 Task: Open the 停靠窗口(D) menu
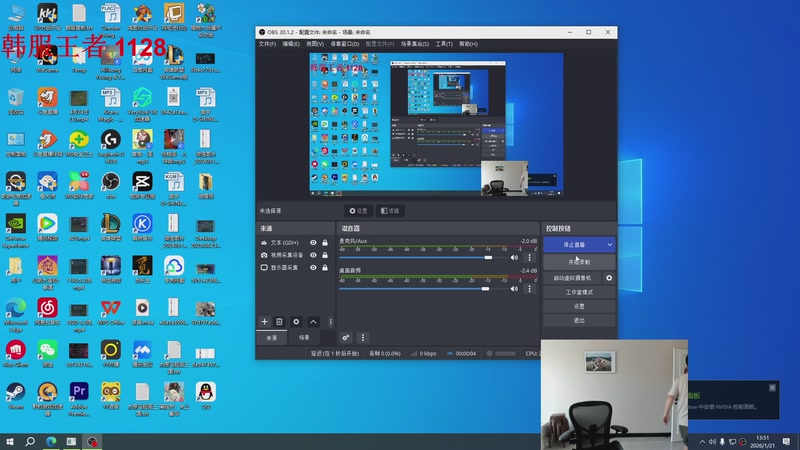click(345, 44)
